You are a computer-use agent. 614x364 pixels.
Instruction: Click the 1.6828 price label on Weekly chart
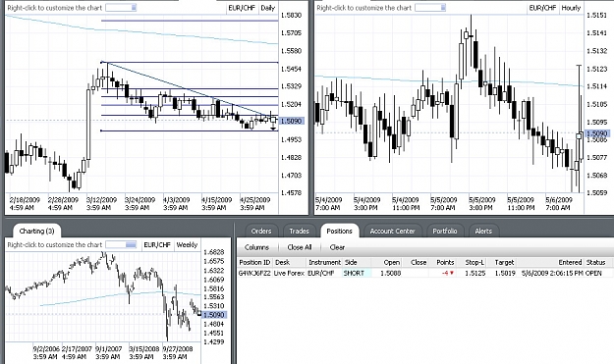[214, 252]
